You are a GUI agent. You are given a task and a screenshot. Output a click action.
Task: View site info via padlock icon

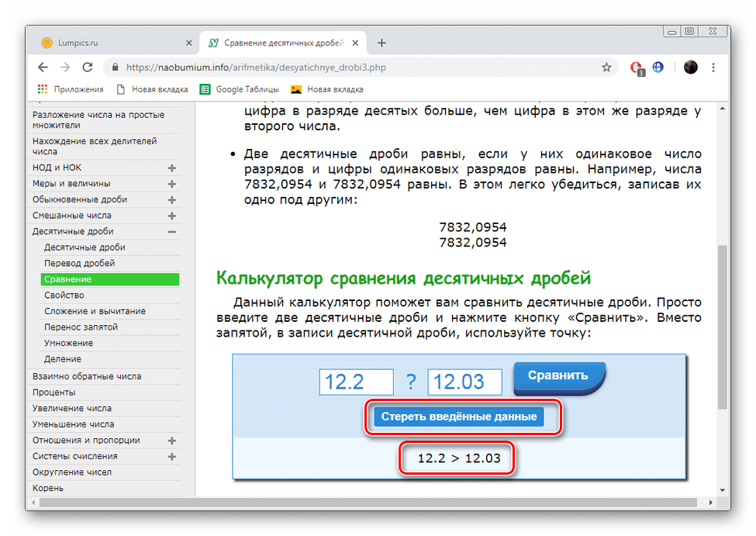(115, 67)
